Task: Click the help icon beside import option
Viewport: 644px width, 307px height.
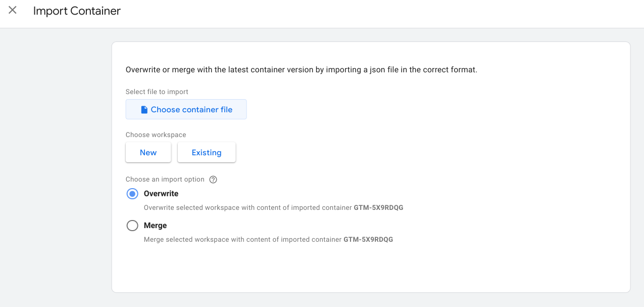Action: coord(213,180)
